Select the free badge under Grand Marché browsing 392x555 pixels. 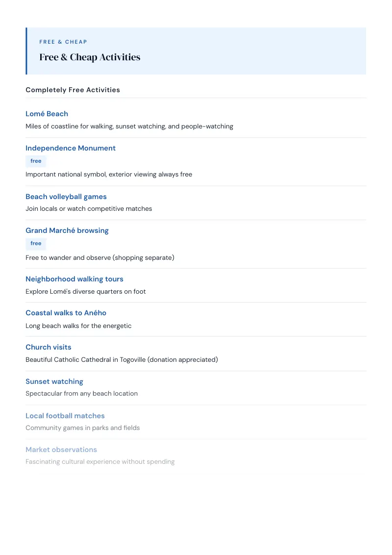point(36,244)
